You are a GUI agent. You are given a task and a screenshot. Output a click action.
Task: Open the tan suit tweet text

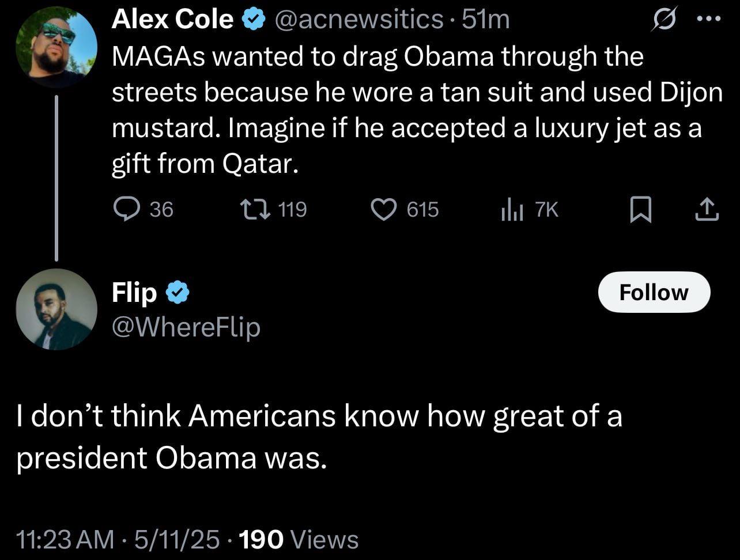(x=403, y=109)
